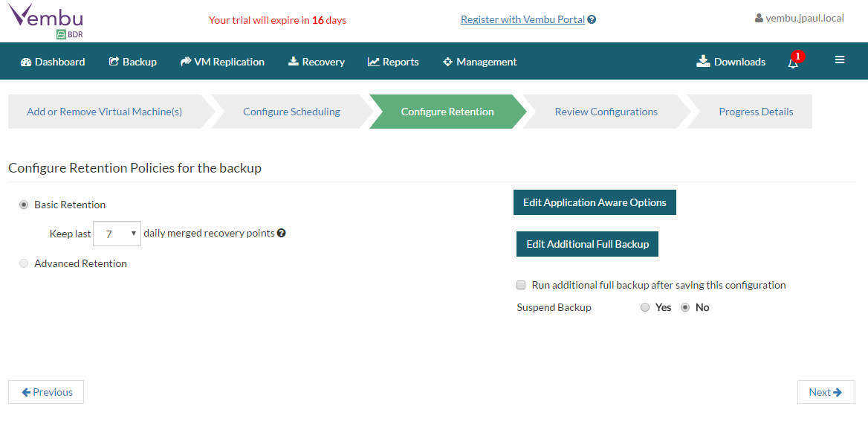Open the Backup menu

point(132,62)
